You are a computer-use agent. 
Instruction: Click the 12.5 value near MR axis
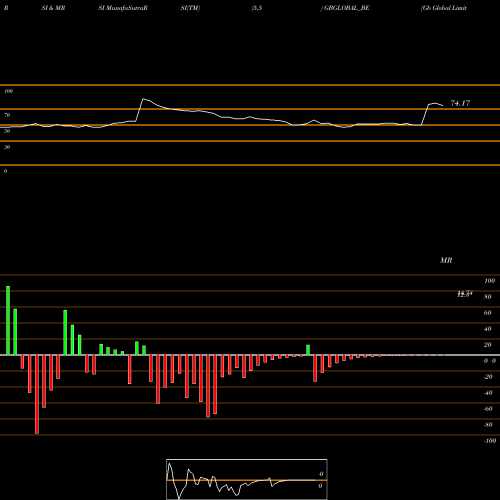465,295
